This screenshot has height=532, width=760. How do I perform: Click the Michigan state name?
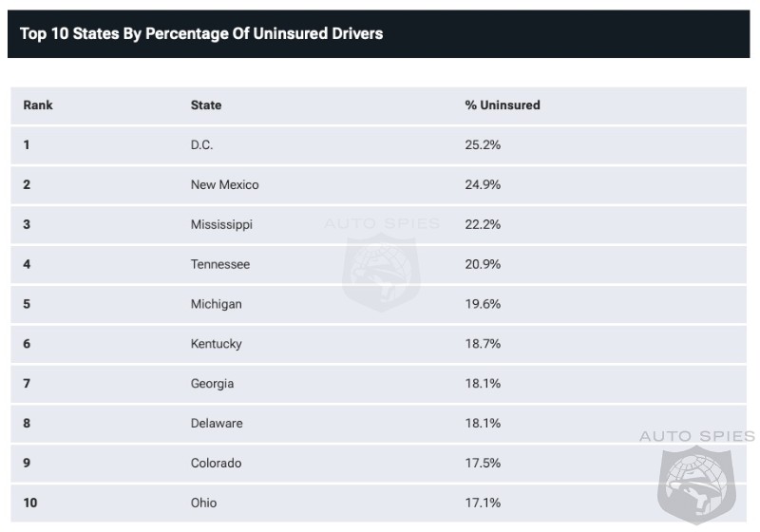(217, 304)
